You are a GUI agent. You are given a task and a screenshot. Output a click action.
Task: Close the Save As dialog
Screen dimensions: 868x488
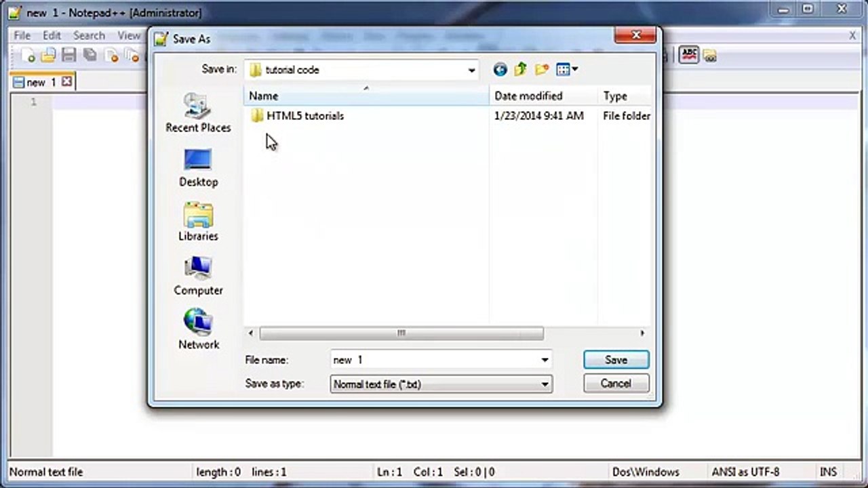(636, 35)
